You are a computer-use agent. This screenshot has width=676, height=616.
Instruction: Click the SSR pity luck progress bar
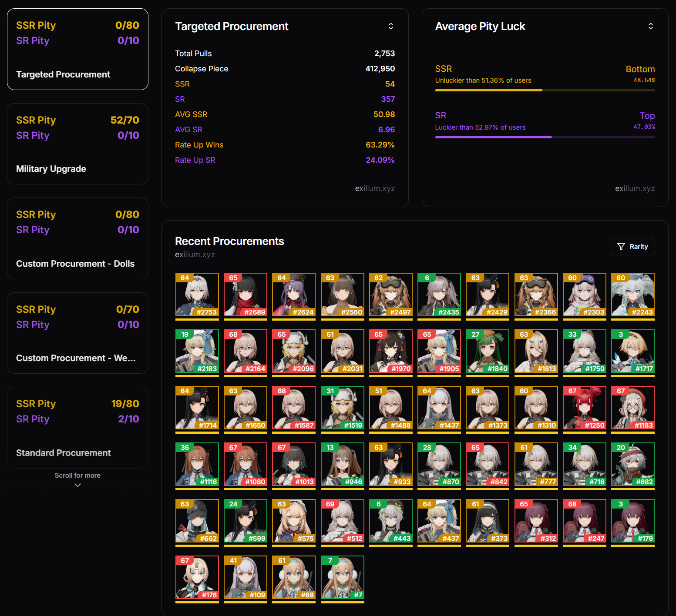pyautogui.click(x=545, y=90)
